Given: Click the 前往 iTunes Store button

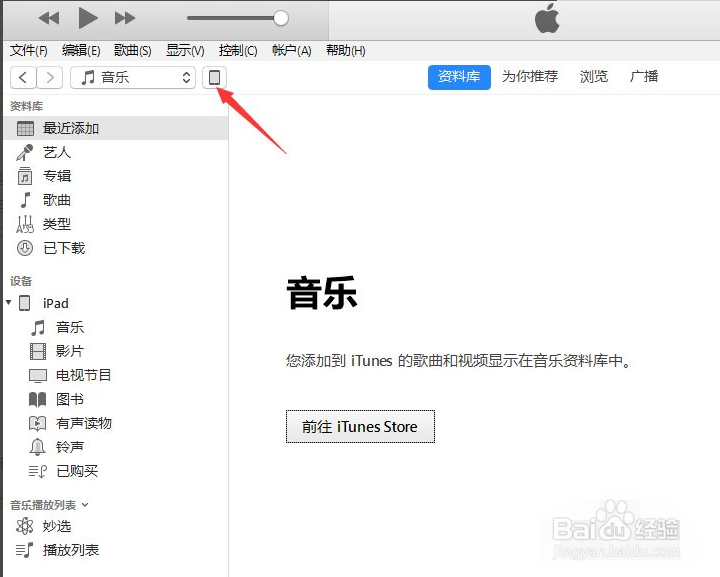Looking at the screenshot, I should point(360,426).
